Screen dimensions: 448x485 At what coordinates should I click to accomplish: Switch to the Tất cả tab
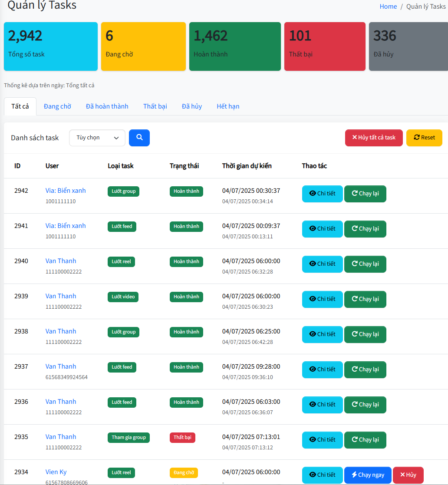coord(20,106)
